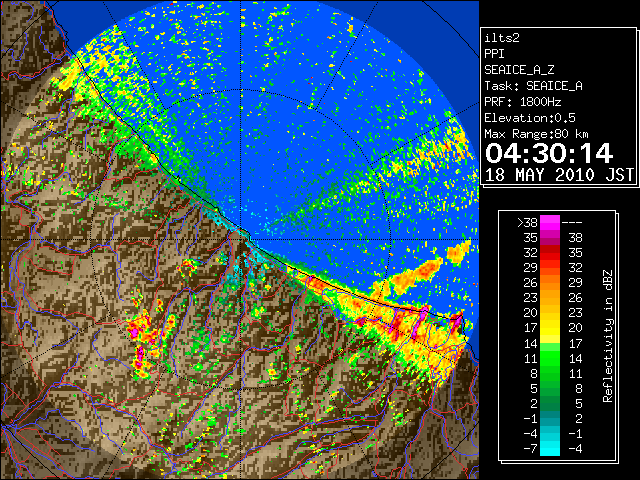
Task: Pick the bright cyan bottom swatch of scale
Action: click(x=550, y=448)
